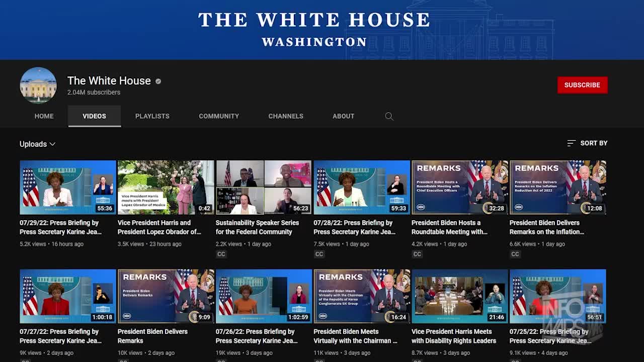Click CC badge under 07/28/22 Press Briefing
644x362 pixels.
coord(319,254)
